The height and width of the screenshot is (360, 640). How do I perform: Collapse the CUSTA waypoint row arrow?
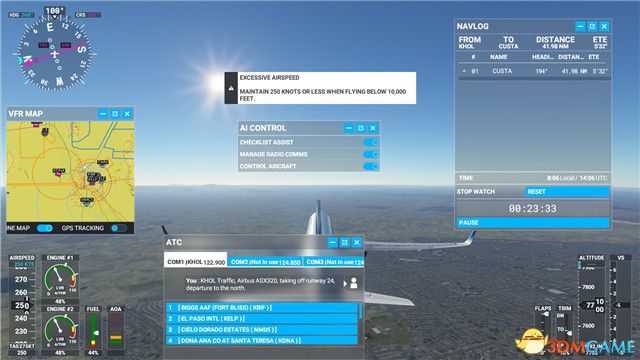pos(464,71)
